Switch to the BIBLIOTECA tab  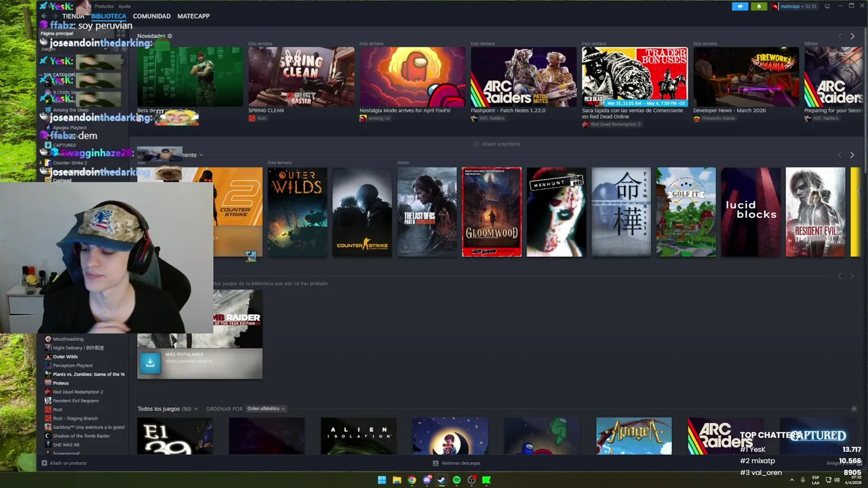[108, 16]
